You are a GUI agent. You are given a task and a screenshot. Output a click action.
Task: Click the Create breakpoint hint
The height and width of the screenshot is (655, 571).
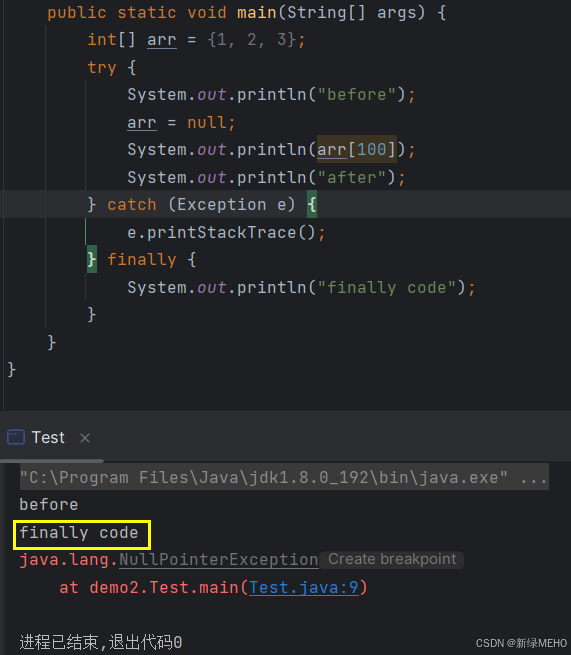point(392,559)
